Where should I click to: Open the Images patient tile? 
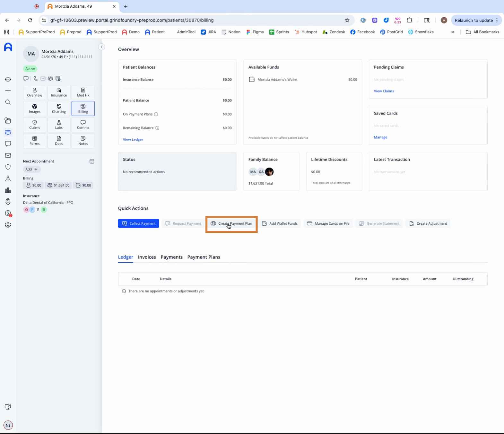[35, 108]
